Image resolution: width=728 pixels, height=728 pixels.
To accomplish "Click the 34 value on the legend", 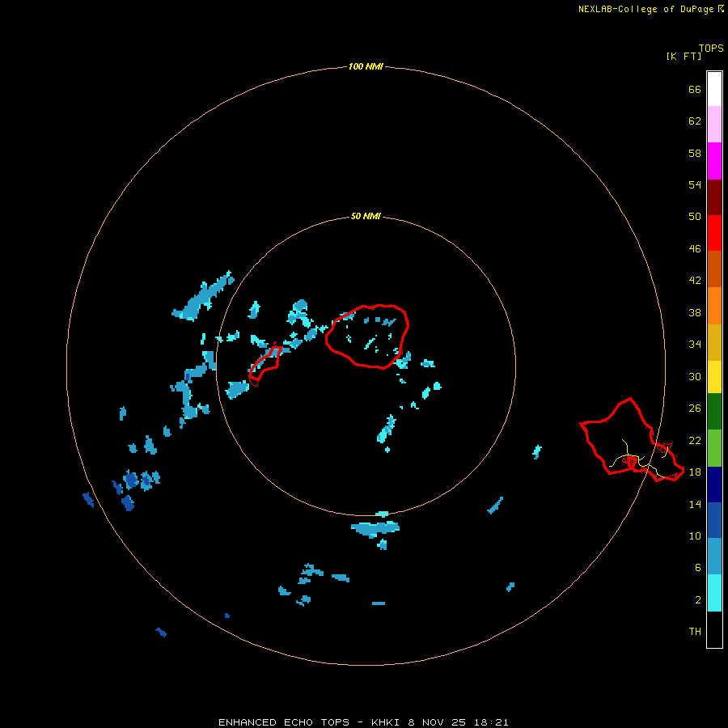I will pos(695,345).
